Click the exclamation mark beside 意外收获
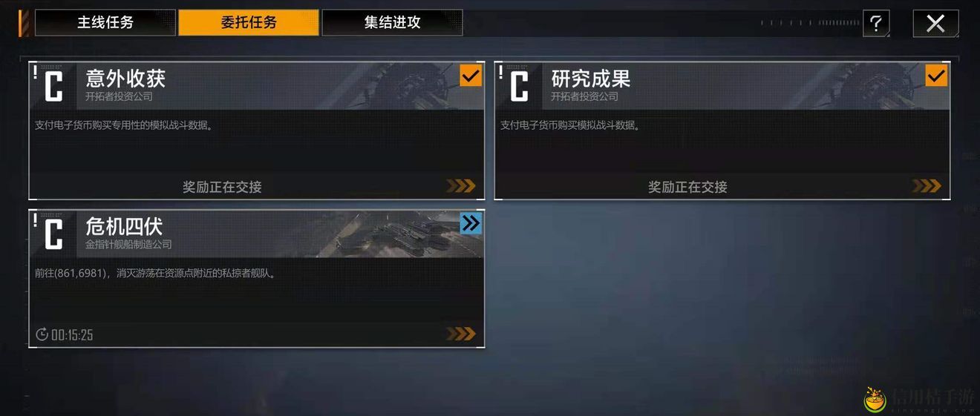 pos(35,71)
